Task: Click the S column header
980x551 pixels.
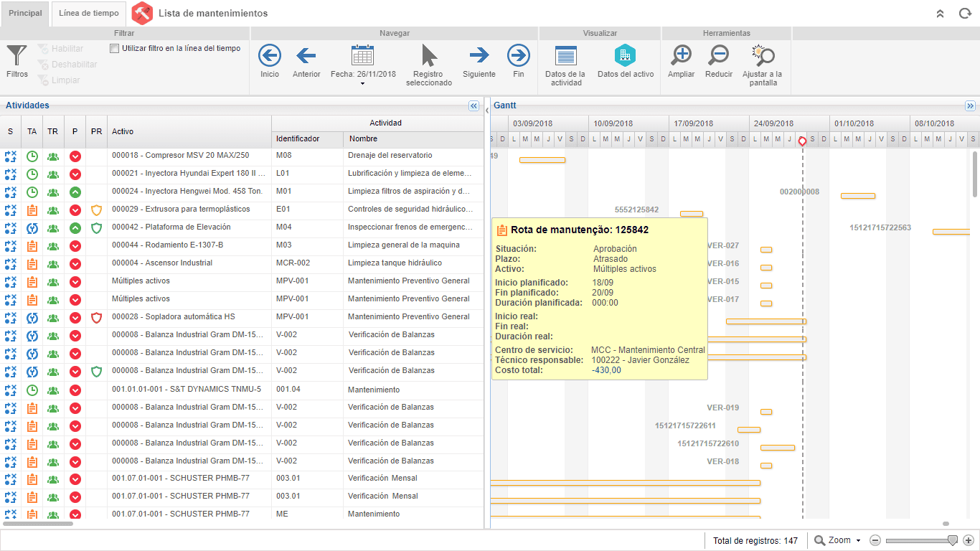Action: coord(10,131)
